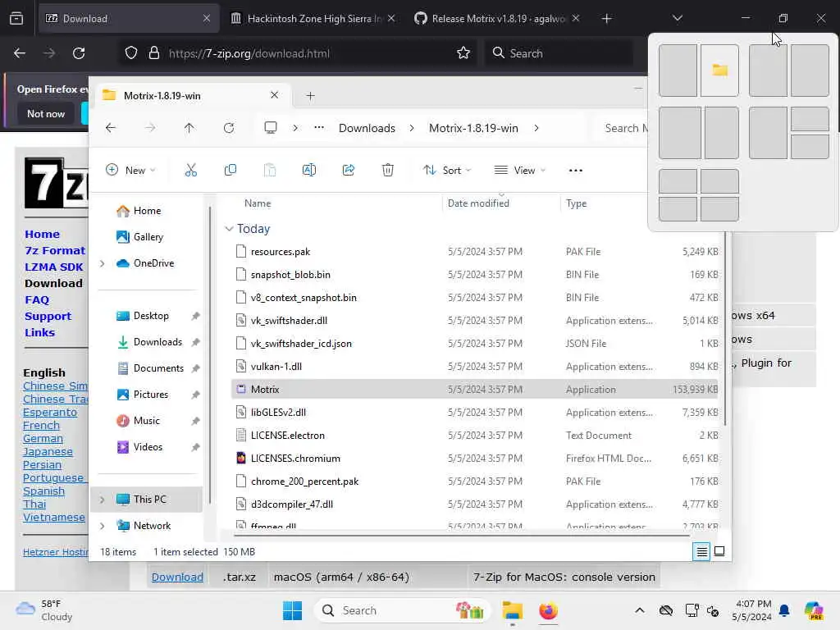
Task: Open the 7z Format link on 7-zip site
Action: click(55, 251)
